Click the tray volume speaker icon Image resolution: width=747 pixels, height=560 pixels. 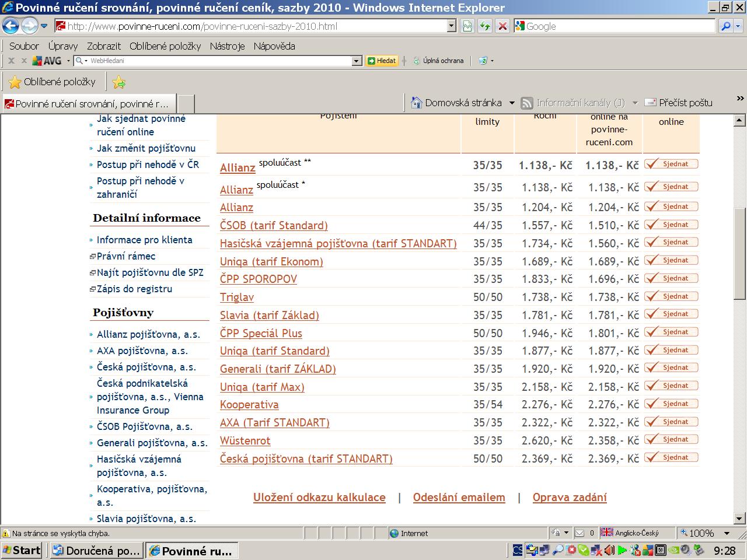609,550
